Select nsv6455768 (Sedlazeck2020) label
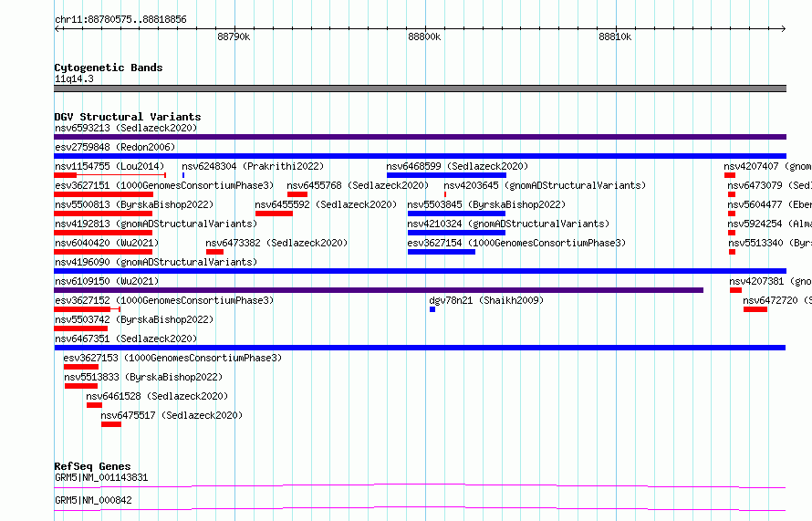 pos(358,185)
